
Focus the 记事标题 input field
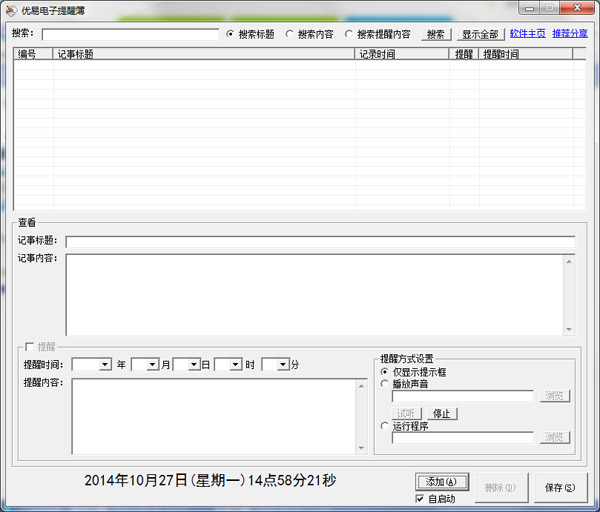320,242
